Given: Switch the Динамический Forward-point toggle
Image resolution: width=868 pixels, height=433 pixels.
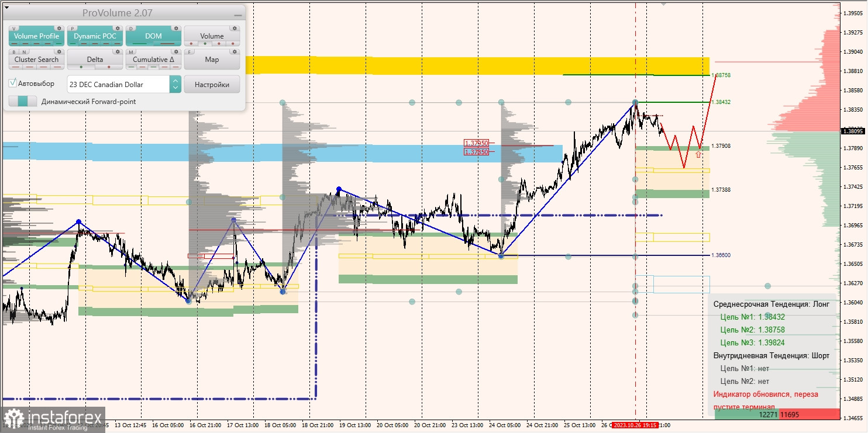Looking at the screenshot, I should point(23,101).
